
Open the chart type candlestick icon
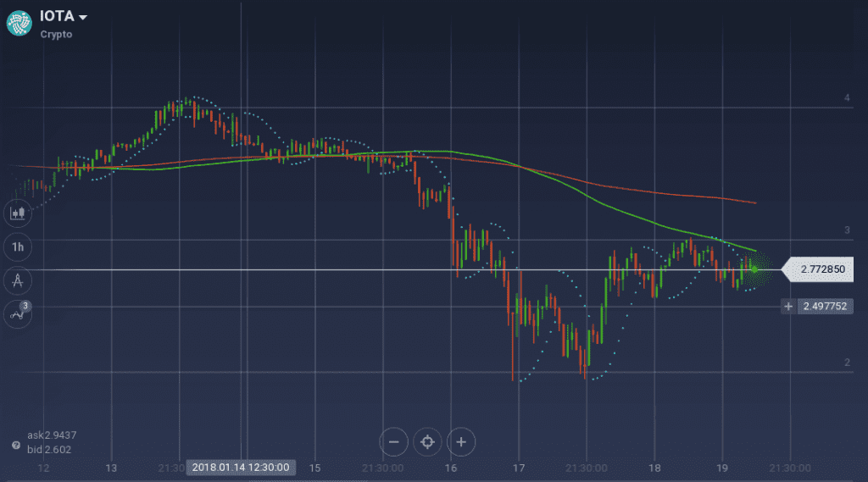(18, 213)
